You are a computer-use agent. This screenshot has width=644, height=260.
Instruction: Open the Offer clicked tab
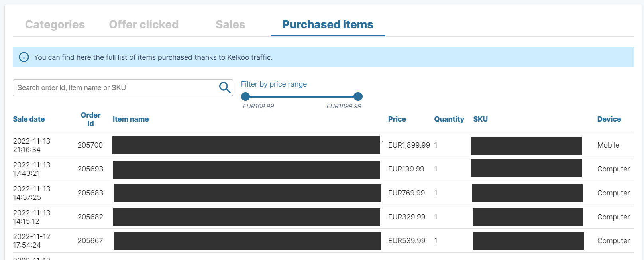pyautogui.click(x=143, y=24)
